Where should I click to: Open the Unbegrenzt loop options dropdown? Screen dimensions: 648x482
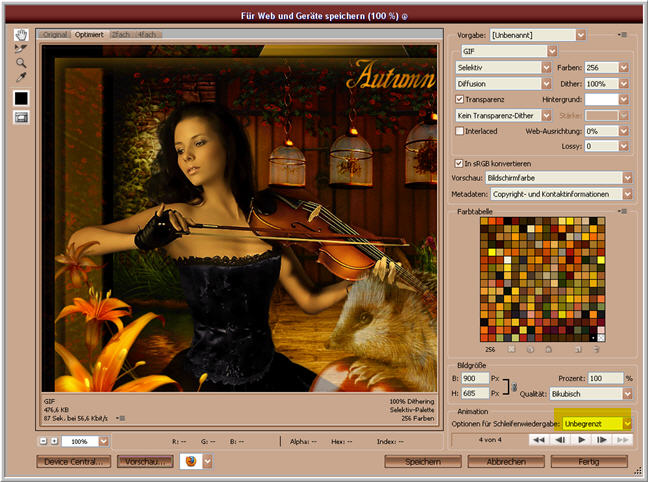[x=627, y=424]
